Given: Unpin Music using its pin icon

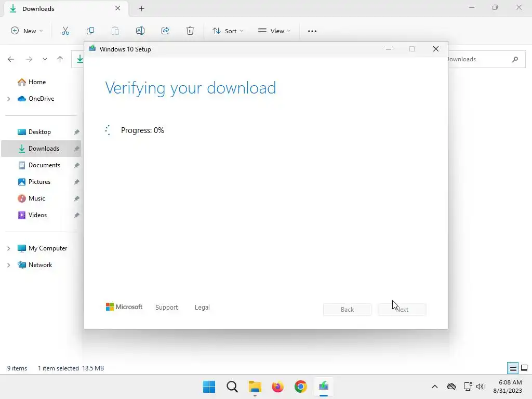Looking at the screenshot, I should pyautogui.click(x=77, y=198).
